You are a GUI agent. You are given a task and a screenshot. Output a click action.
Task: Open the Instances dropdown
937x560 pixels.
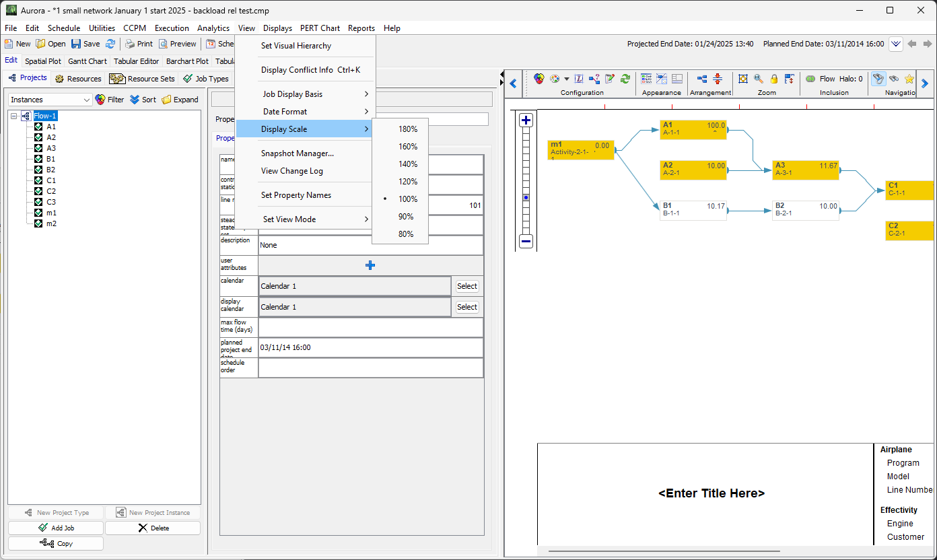[50, 100]
